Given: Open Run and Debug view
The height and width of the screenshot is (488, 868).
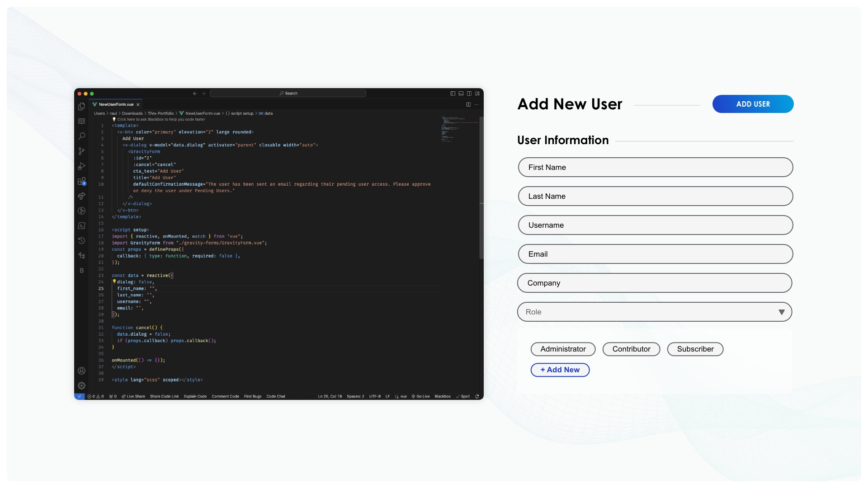Looking at the screenshot, I should 81,166.
